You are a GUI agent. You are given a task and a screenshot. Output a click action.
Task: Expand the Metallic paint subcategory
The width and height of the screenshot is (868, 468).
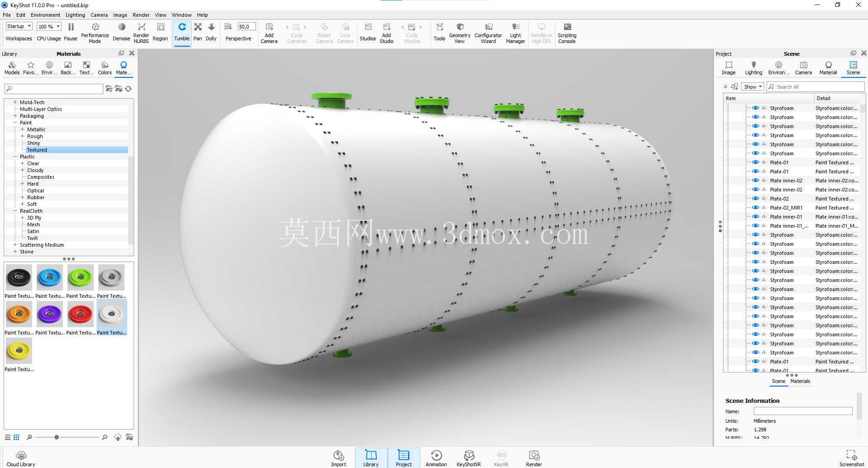click(22, 129)
